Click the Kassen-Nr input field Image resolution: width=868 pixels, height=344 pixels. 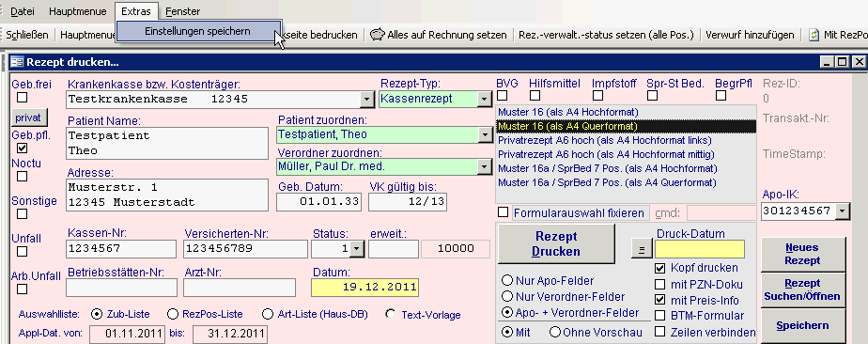point(121,249)
